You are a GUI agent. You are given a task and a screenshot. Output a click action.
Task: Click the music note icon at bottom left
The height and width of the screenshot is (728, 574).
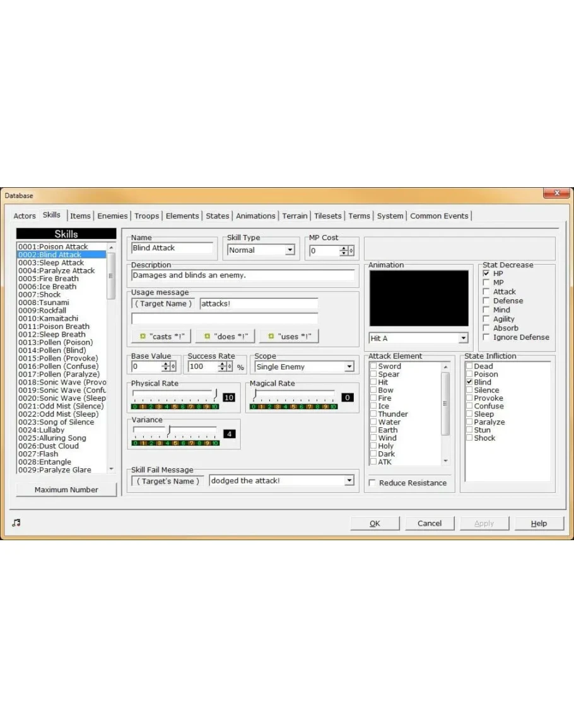[x=16, y=523]
